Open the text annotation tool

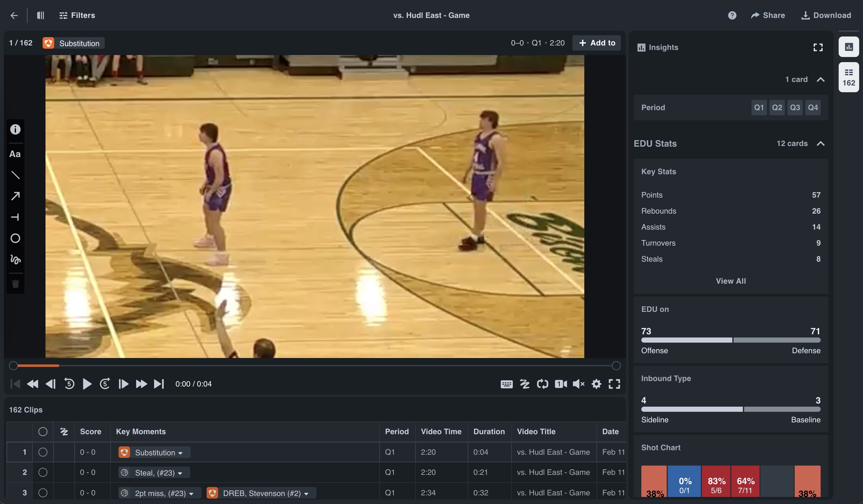[15, 154]
